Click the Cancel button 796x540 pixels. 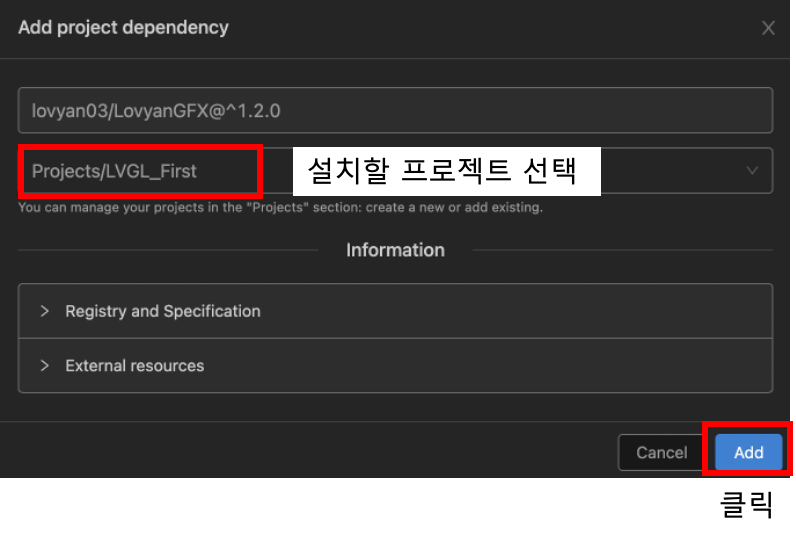pos(661,452)
